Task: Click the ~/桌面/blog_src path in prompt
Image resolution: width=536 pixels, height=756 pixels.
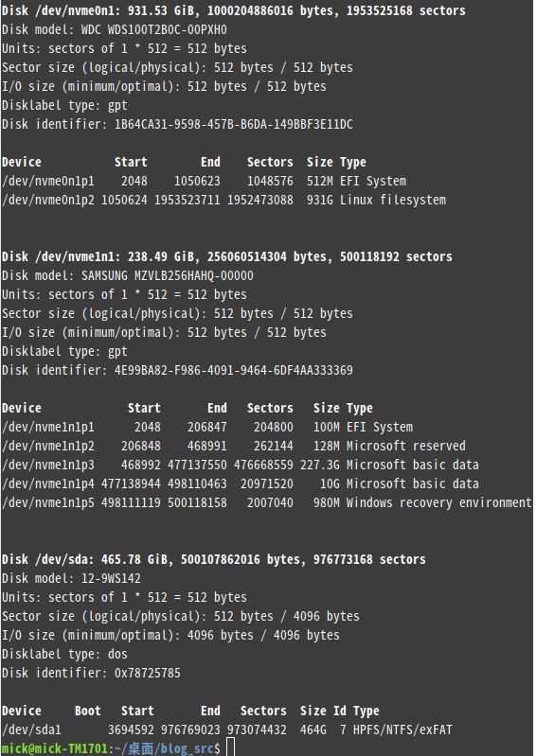Action: coord(163,748)
